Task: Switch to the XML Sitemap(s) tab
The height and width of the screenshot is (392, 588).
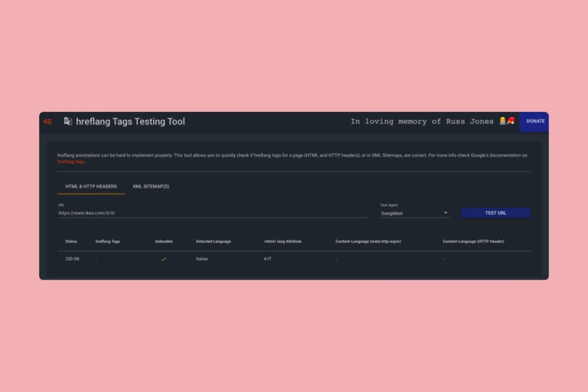Action: 150,187
